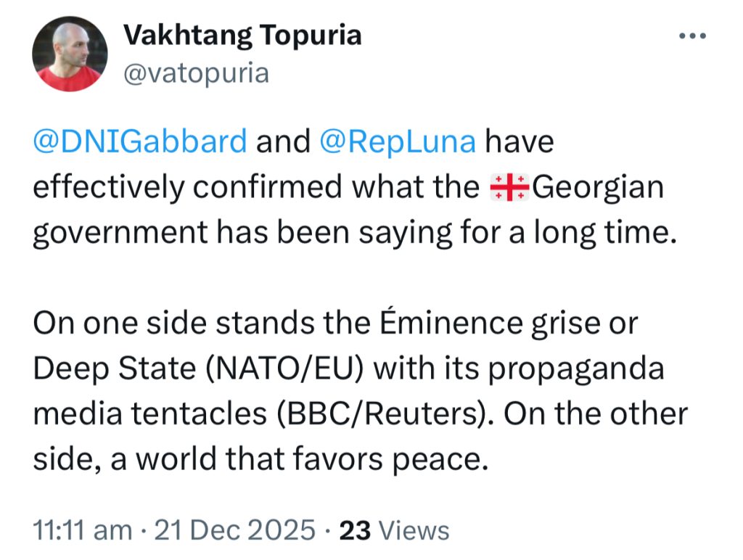This screenshot has width=743, height=560.
Task: Click the 21 Dec 2025 date
Action: 234,530
